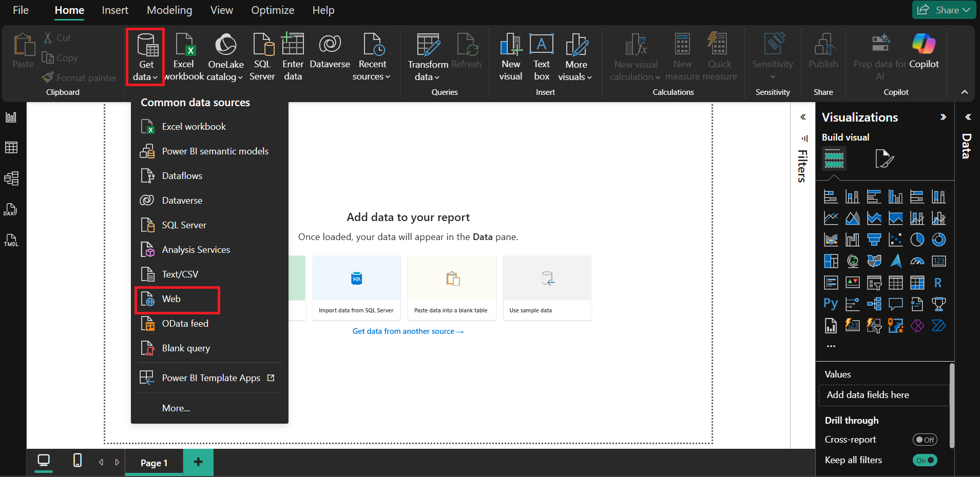Open the File menu
Viewport: 980px width, 477px height.
[x=21, y=10]
